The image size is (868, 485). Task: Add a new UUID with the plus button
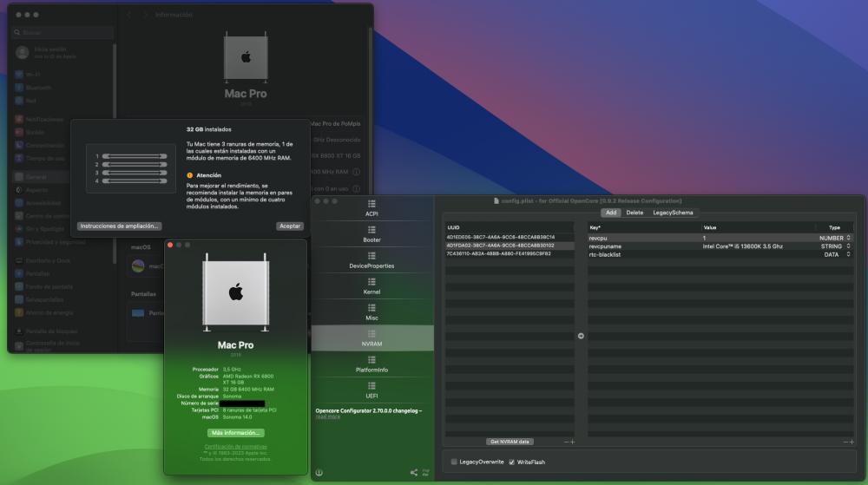(x=572, y=442)
